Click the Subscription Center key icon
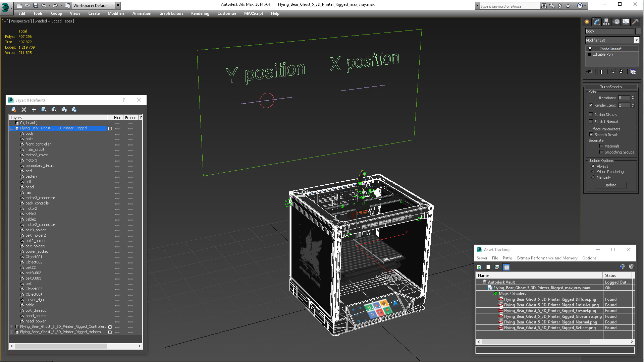644x362 pixels. coord(552,6)
